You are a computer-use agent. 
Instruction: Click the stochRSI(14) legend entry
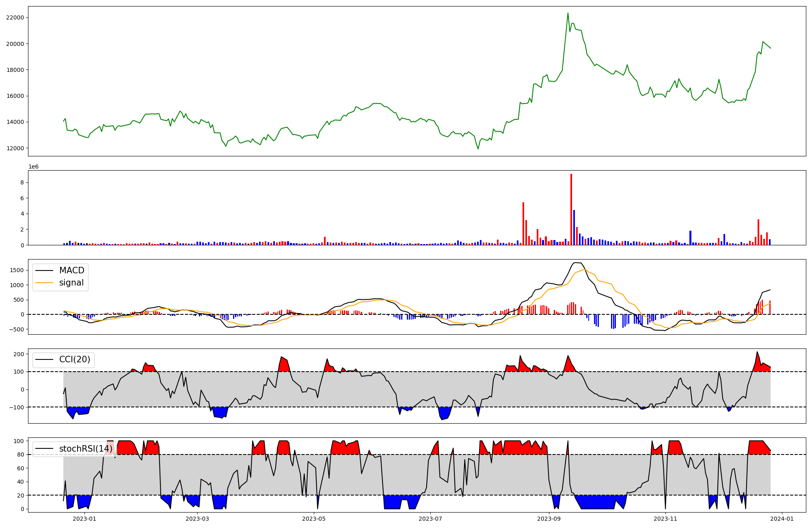pos(85,449)
